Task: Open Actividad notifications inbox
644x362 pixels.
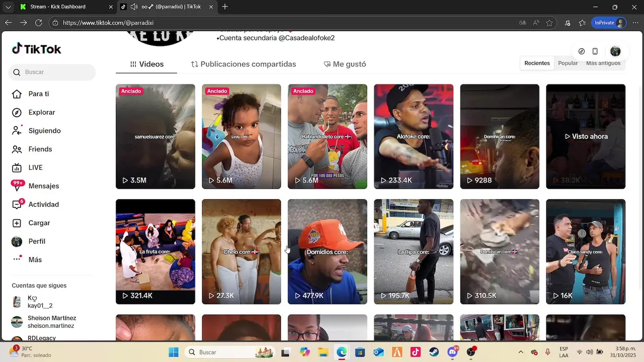Action: [43, 205]
